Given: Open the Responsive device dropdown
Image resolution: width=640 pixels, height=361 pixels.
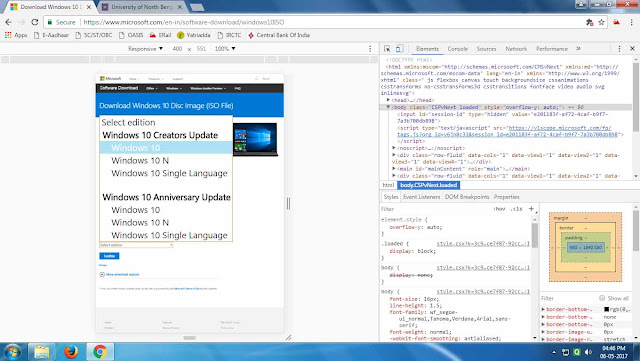Looking at the screenshot, I should pyautogui.click(x=145, y=49).
